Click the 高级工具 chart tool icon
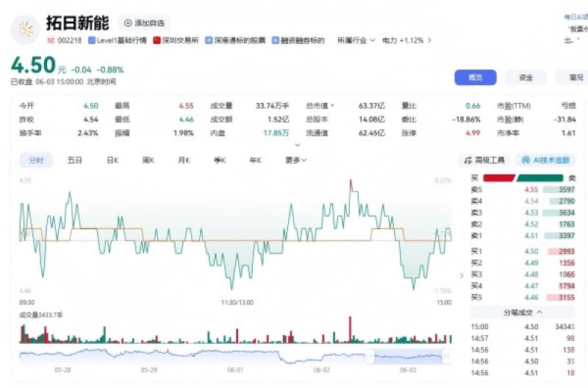Screen dimensions: 588x388 coord(468,160)
